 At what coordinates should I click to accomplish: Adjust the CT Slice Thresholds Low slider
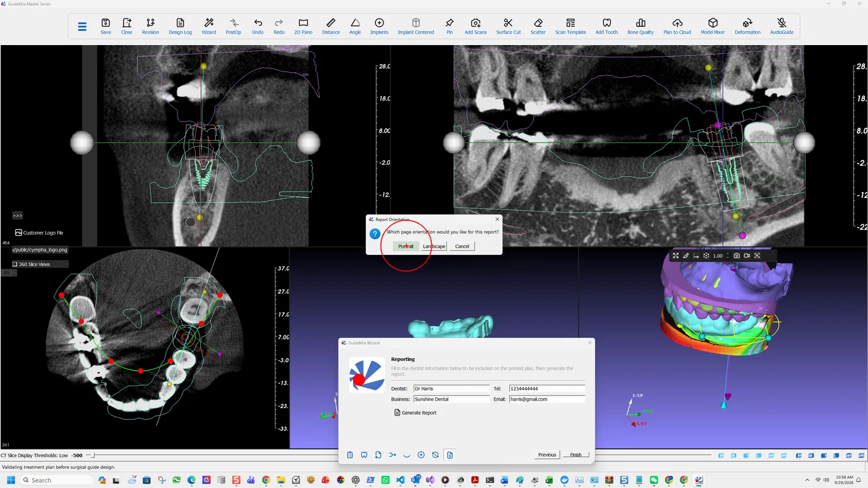click(x=93, y=455)
